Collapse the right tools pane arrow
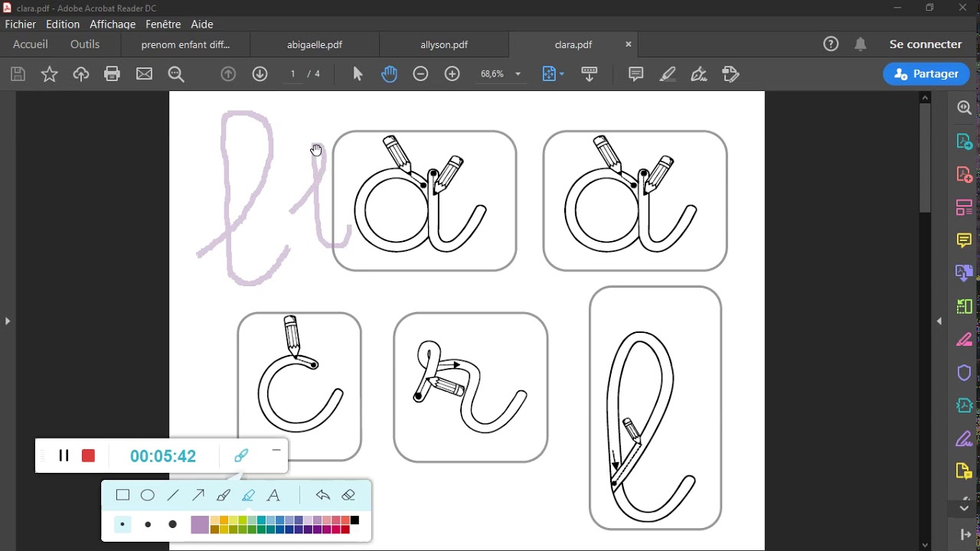This screenshot has height=551, width=980. click(939, 321)
